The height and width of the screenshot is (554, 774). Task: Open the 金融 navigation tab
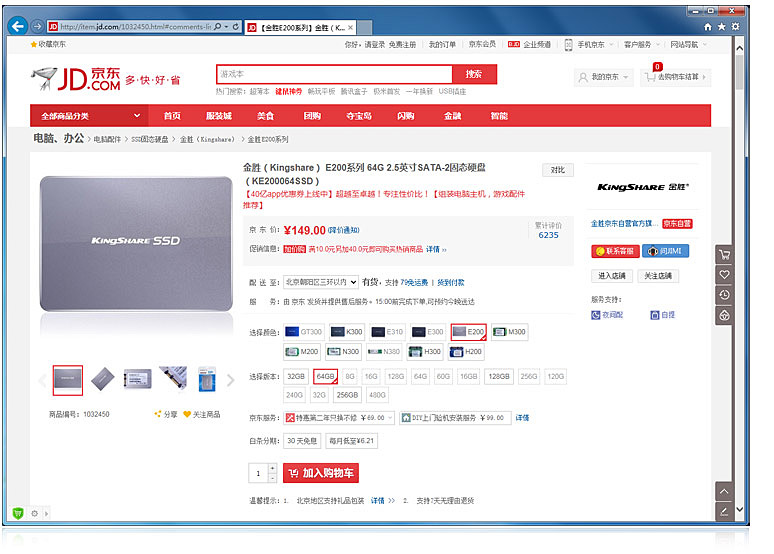coord(452,116)
